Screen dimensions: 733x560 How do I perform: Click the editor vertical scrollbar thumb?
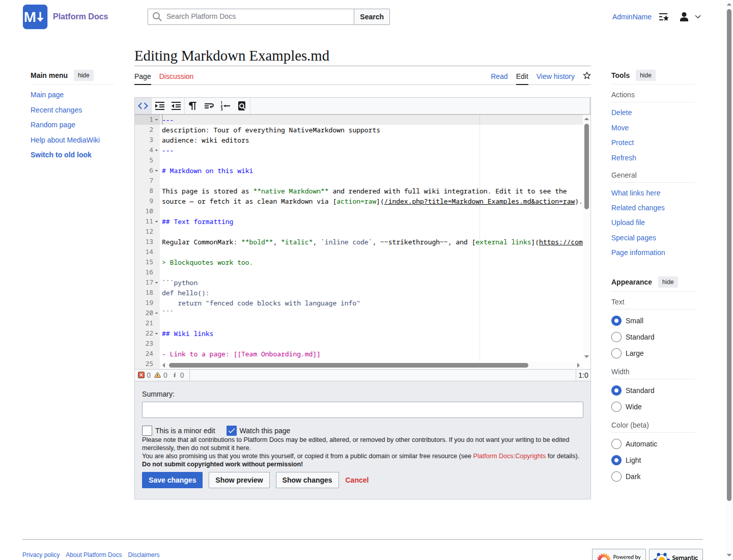[586, 166]
